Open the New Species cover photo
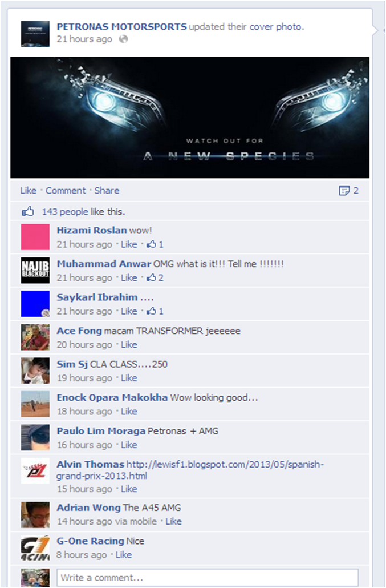 [190, 118]
